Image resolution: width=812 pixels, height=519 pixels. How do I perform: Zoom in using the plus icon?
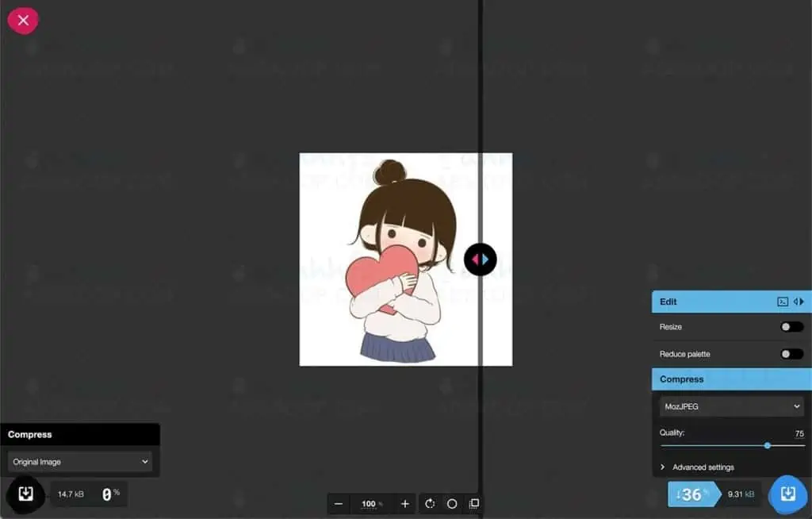pos(404,503)
